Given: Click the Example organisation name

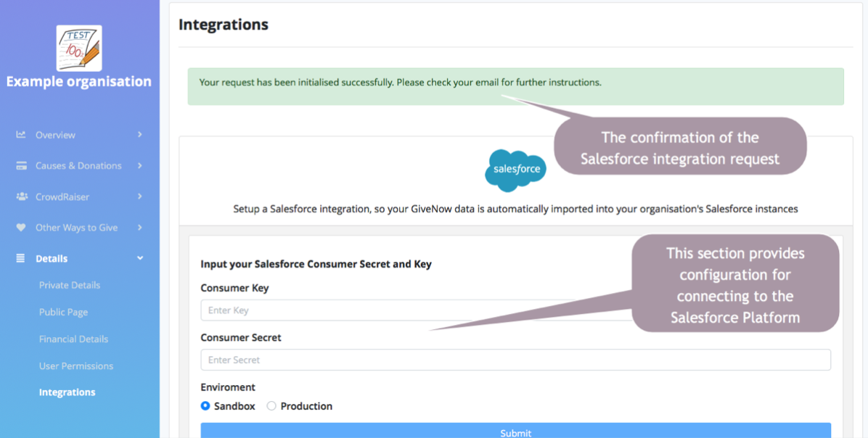Looking at the screenshot, I should (x=79, y=81).
